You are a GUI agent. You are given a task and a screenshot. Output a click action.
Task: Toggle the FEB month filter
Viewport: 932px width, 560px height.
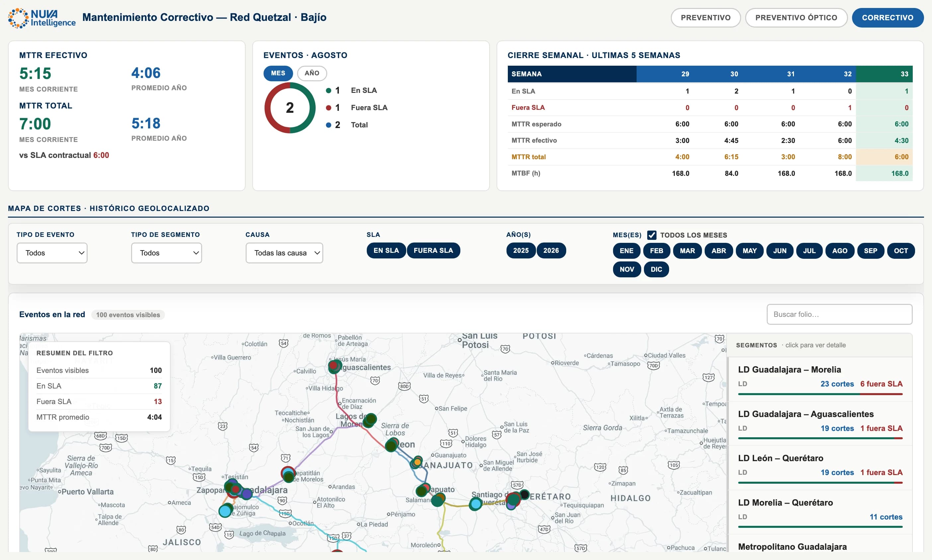point(657,251)
